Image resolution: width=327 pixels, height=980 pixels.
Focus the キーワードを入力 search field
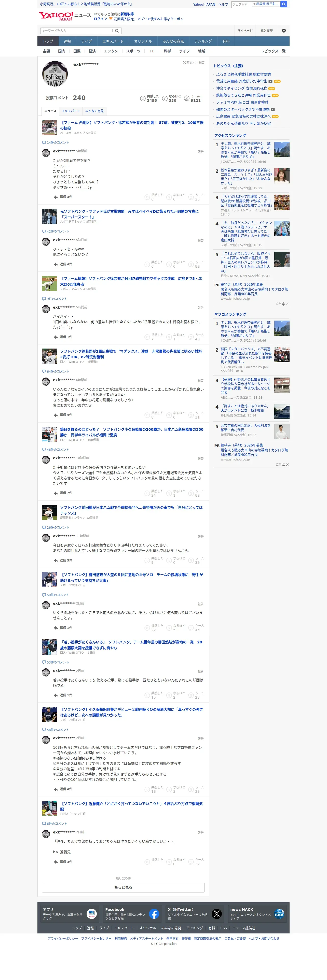click(76, 31)
